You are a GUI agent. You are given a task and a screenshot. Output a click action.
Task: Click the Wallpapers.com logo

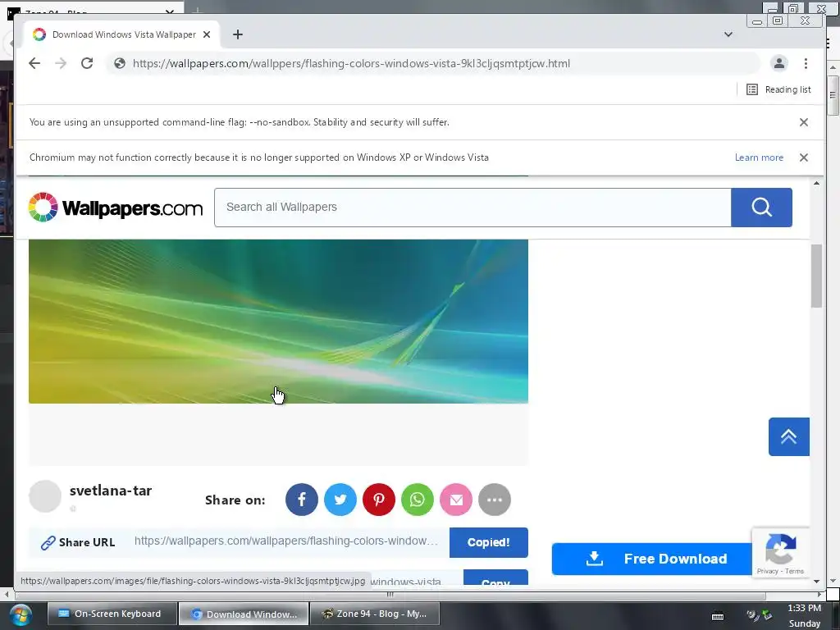click(x=116, y=208)
